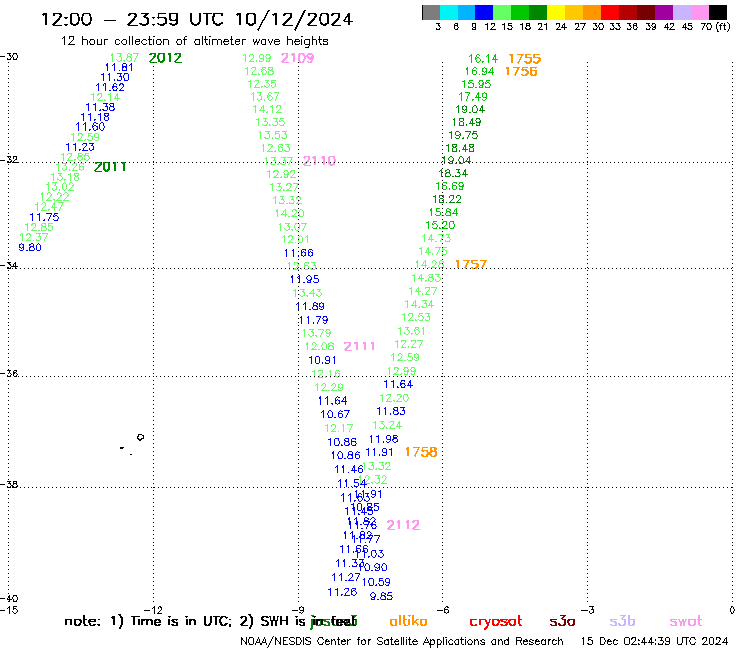This screenshot has width=740, height=650.
Task: Click the wave height value 12.68
Action: click(x=259, y=71)
